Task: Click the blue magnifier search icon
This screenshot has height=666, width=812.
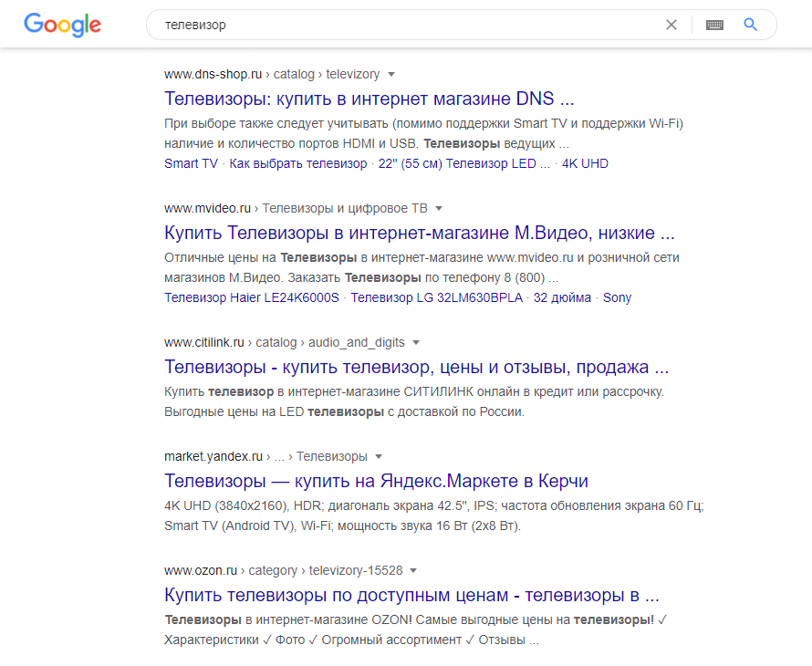Action: click(x=751, y=25)
